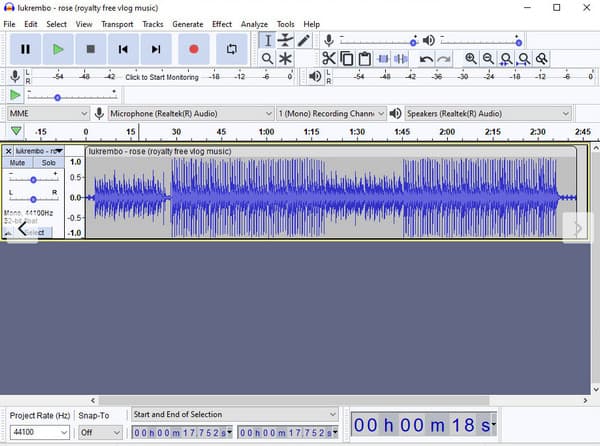The height and width of the screenshot is (446, 600).
Task: Click the clip title lukrembo - rose
Action: [160, 151]
